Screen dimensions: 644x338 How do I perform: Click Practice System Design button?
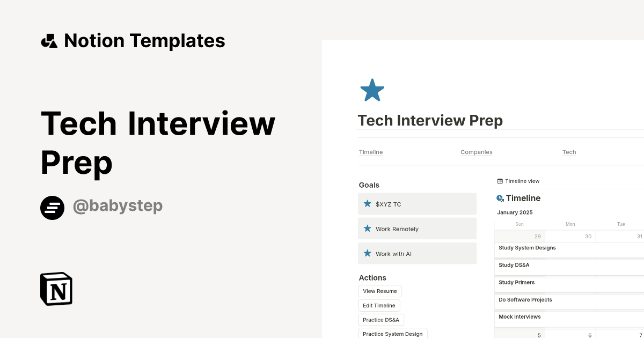(392, 334)
